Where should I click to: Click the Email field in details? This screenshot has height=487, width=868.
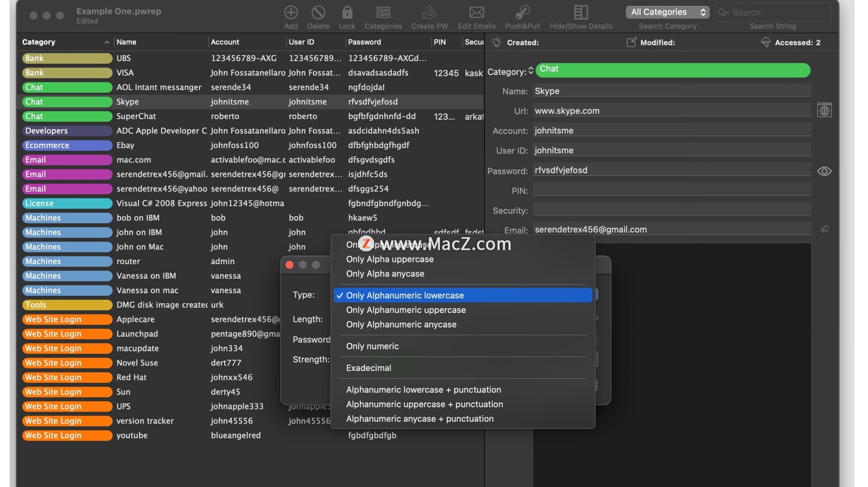(x=672, y=229)
